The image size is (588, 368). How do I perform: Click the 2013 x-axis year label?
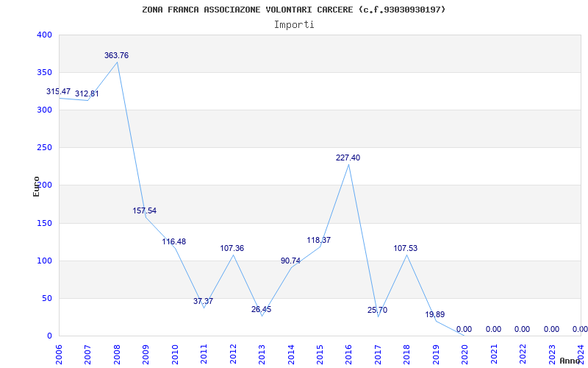pyautogui.click(x=262, y=354)
